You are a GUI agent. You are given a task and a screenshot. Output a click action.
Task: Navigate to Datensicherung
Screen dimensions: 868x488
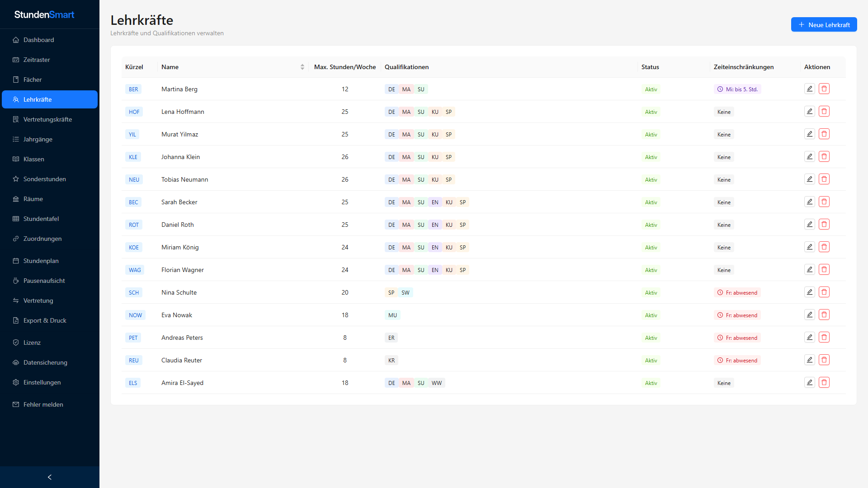click(50, 362)
